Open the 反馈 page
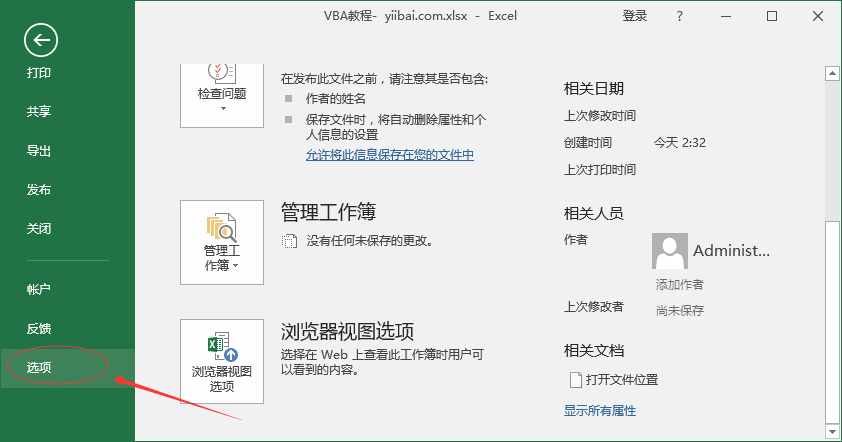842x442 pixels. click(x=39, y=328)
